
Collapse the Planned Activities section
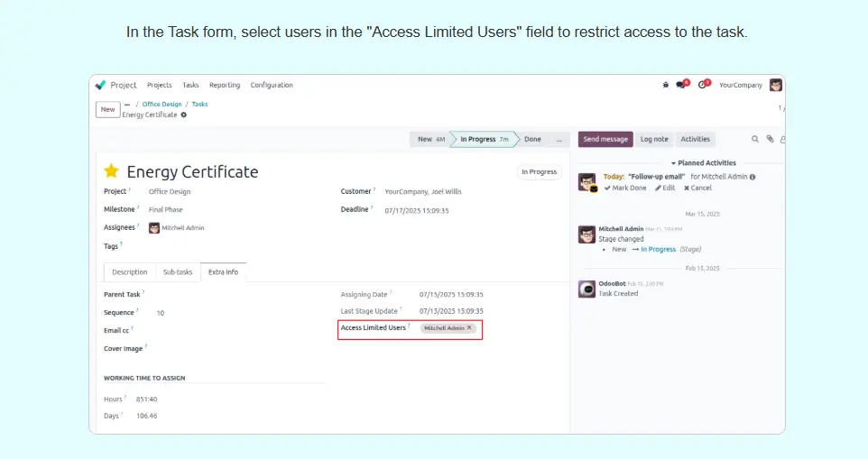(673, 163)
